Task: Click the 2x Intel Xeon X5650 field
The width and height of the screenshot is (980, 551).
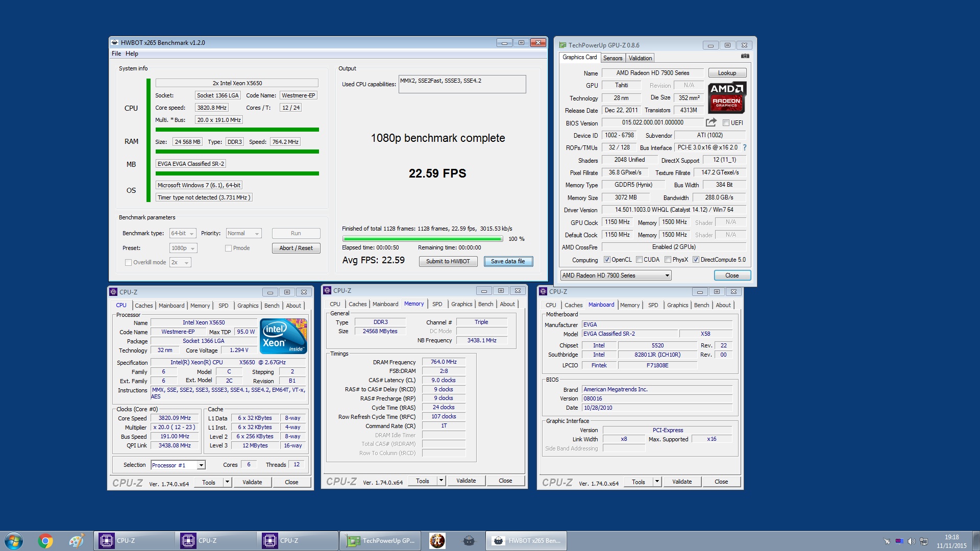Action: pos(237,83)
